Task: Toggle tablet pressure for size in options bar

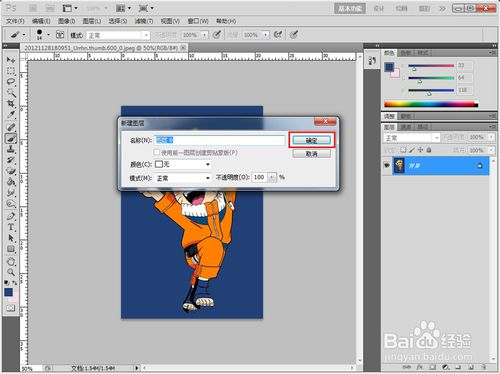Action: (x=293, y=34)
